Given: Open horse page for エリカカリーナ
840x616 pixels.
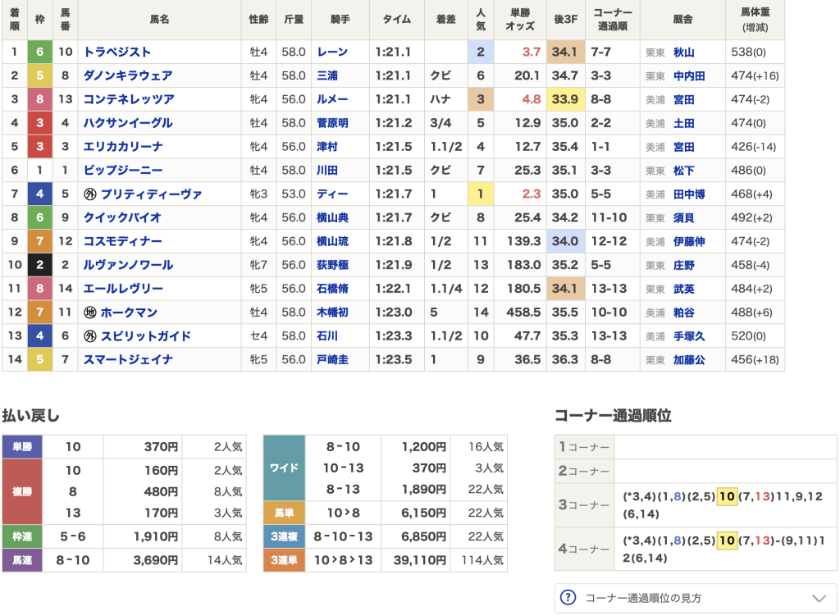Looking at the screenshot, I should pyautogui.click(x=123, y=146).
